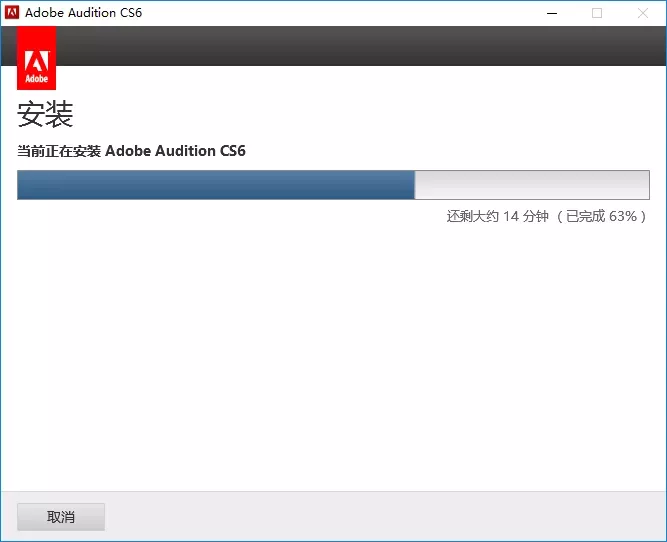The height and width of the screenshot is (542, 667).
Task: Click the 当前正在安装 label text
Action: [x=59, y=151]
